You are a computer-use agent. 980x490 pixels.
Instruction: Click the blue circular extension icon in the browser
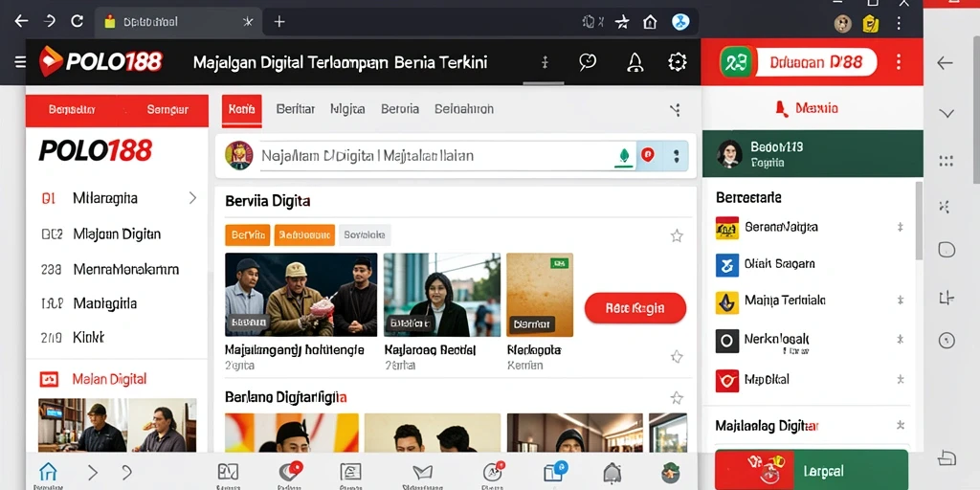(x=680, y=22)
